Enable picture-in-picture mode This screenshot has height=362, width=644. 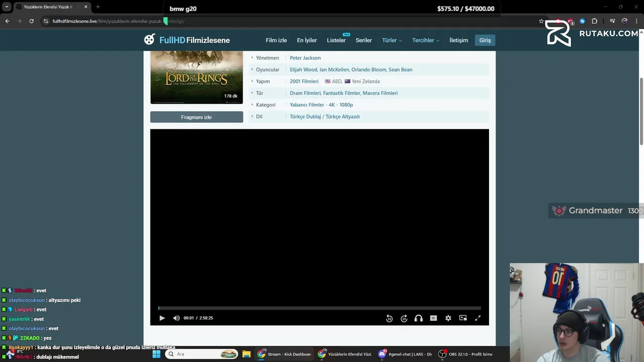[463, 318]
